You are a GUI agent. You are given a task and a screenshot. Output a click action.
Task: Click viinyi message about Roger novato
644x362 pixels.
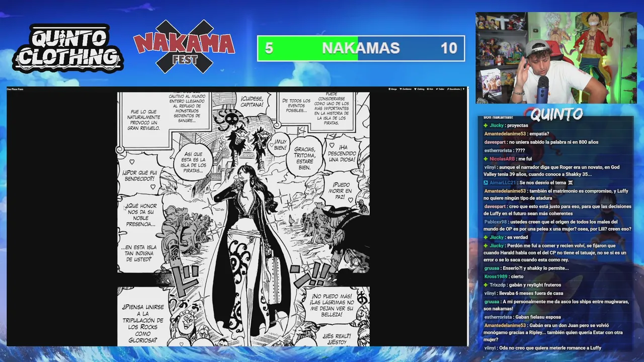point(552,171)
